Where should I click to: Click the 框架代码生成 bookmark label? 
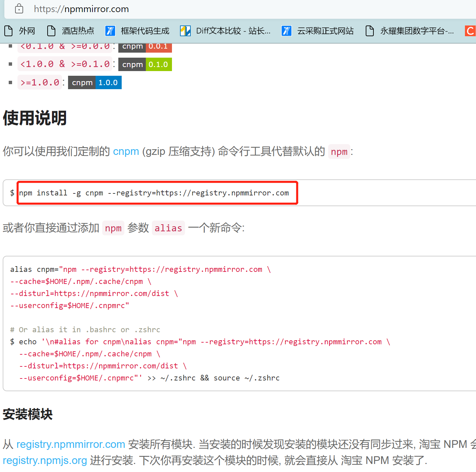[145, 31]
